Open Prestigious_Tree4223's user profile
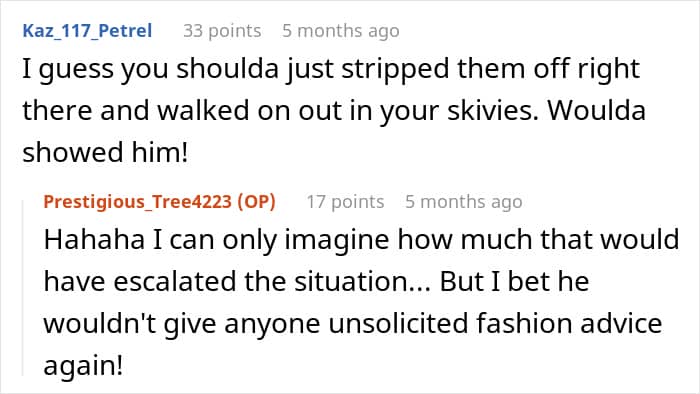 (138, 202)
